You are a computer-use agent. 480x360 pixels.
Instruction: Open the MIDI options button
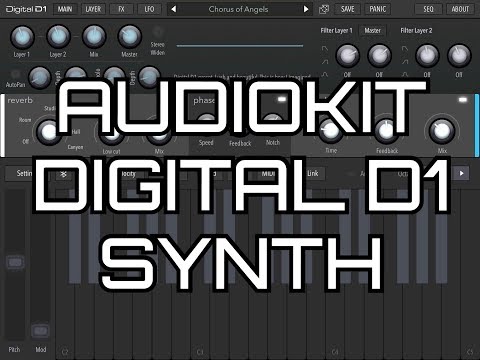point(268,174)
